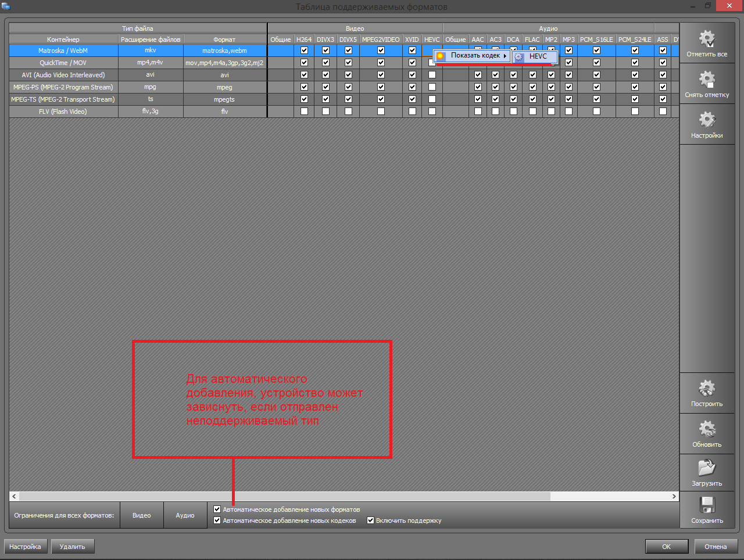Expand the Показать кодек submenu arrow
This screenshot has width=744, height=560.
point(505,56)
